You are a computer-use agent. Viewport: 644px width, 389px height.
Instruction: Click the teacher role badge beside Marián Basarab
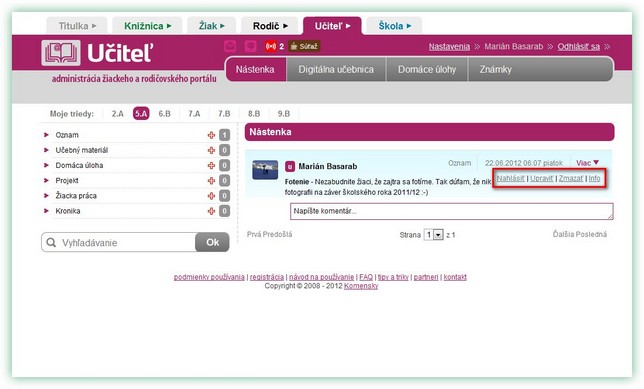click(290, 166)
